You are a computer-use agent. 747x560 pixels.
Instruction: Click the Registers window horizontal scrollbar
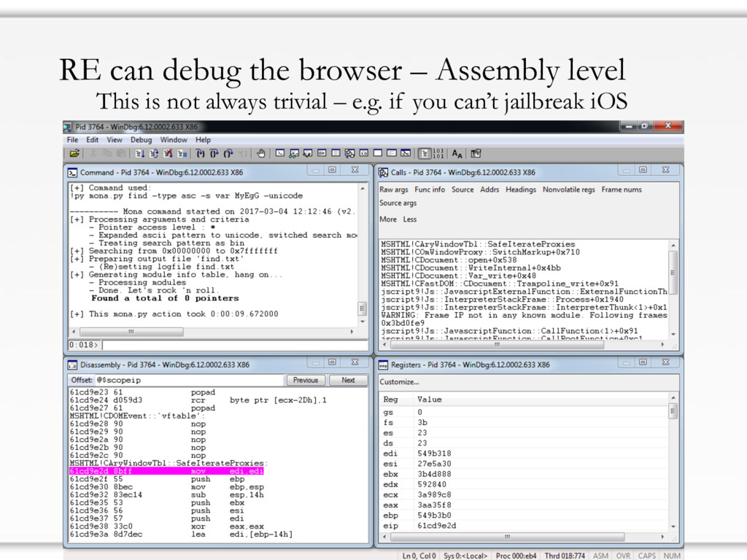click(524, 537)
